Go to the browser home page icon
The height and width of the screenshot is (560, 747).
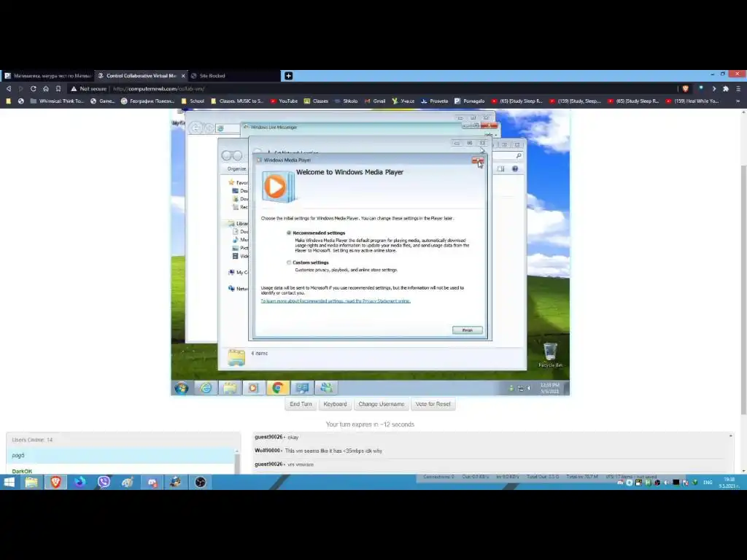coord(46,88)
